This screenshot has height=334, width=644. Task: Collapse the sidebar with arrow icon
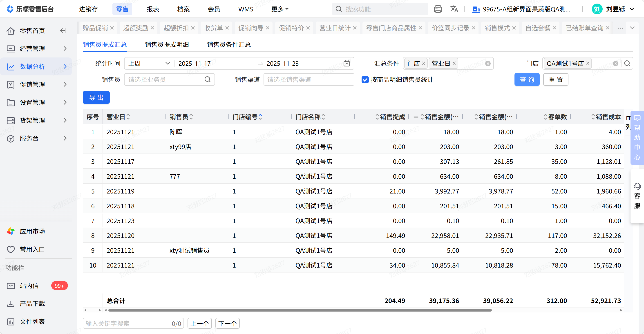pos(63,31)
